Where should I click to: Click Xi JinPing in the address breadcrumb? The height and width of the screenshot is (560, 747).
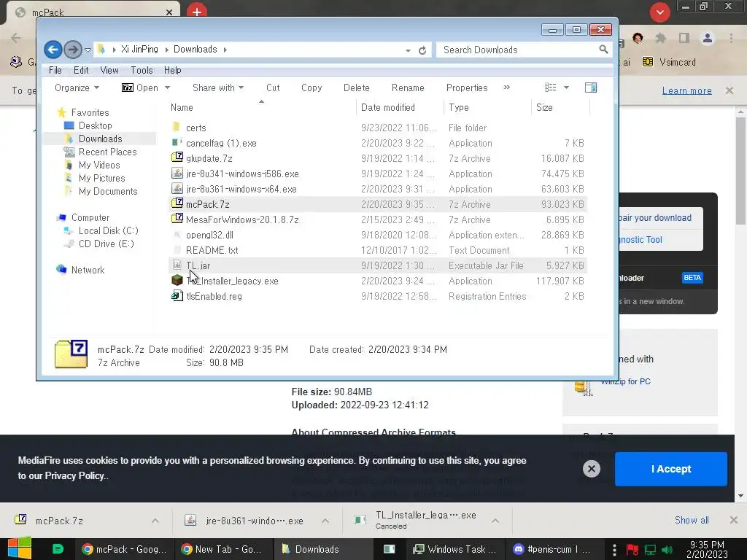pyautogui.click(x=139, y=49)
